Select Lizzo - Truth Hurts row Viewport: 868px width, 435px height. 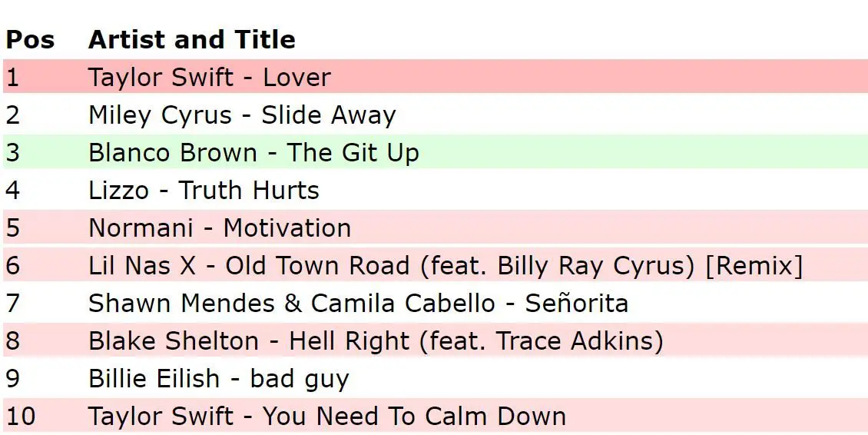pos(204,191)
